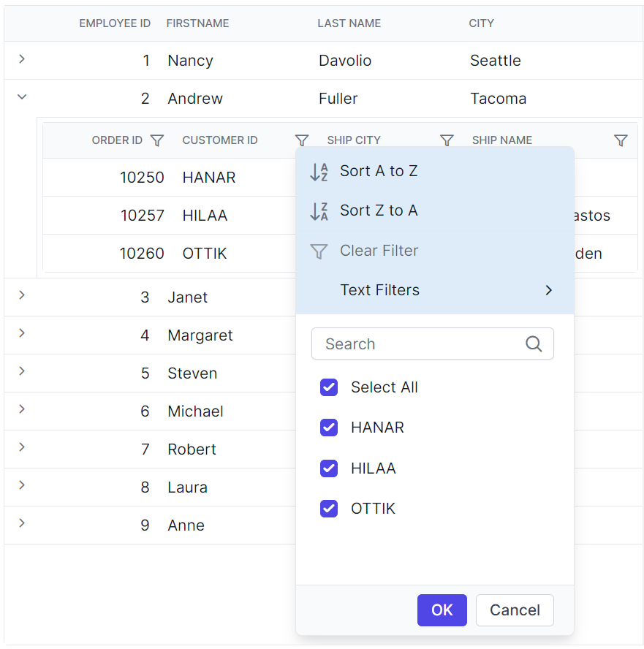Collapse the Andrew Fuller row
The height and width of the screenshot is (649, 644).
tap(22, 97)
